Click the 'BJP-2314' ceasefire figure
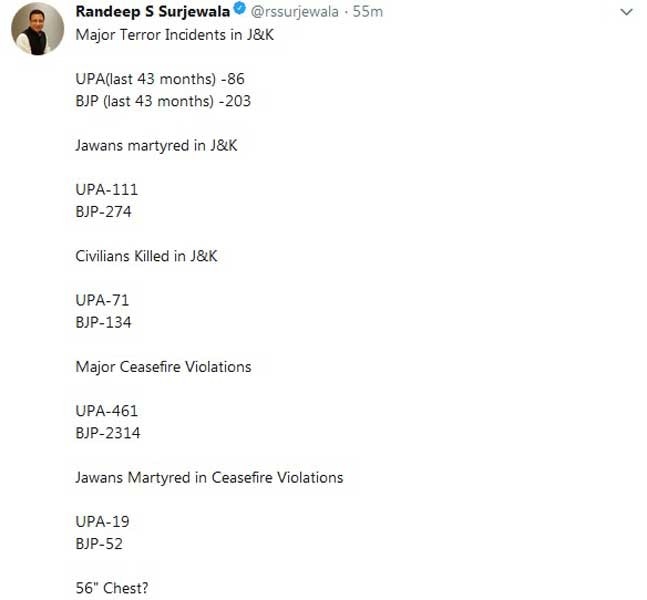647x600 pixels. coord(108,433)
